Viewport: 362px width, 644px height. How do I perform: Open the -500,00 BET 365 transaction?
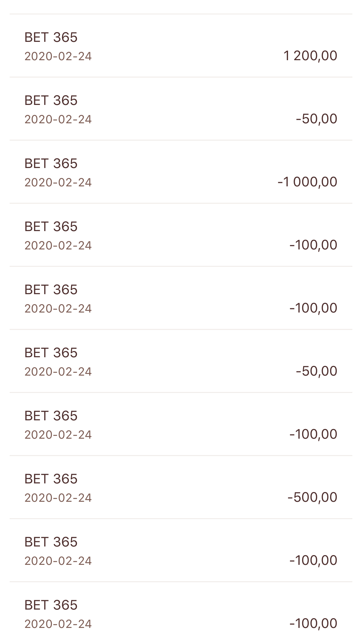coord(181,487)
